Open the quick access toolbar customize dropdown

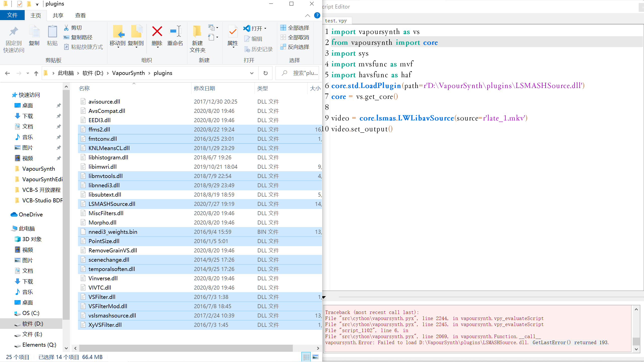pos(37,4)
